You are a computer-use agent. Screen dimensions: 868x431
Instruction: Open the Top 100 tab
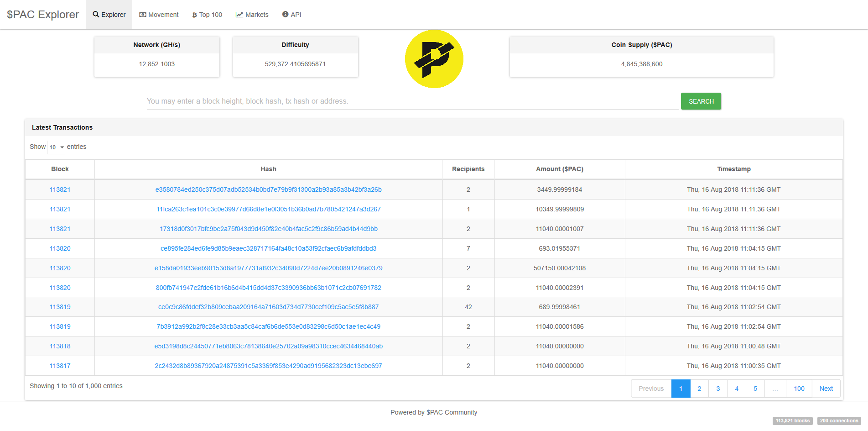pyautogui.click(x=207, y=15)
